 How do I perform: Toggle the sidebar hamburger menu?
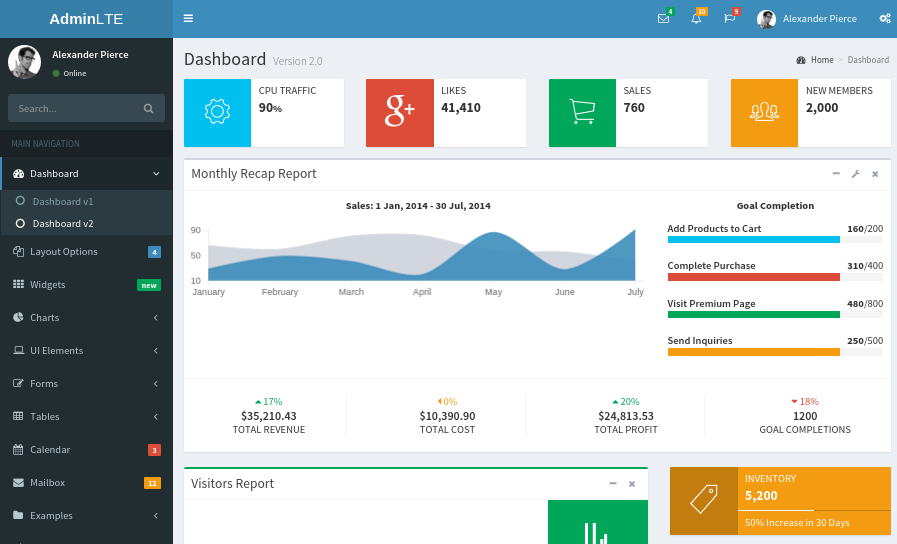[x=189, y=18]
